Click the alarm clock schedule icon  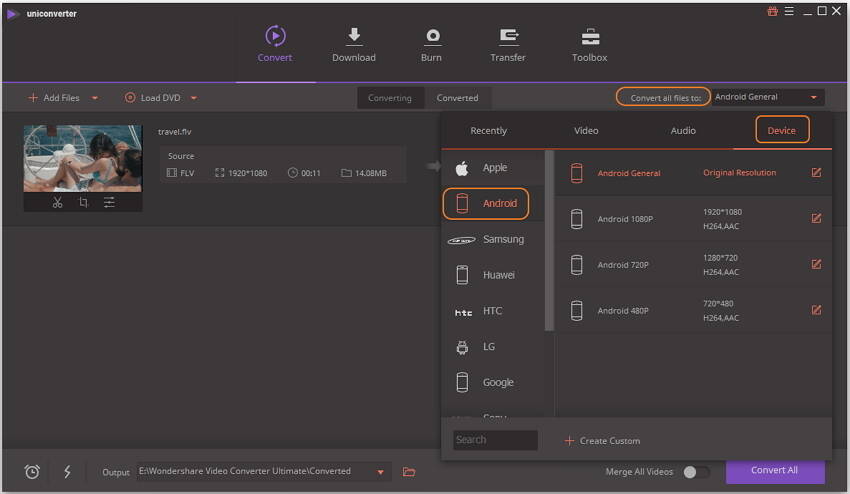[32, 472]
